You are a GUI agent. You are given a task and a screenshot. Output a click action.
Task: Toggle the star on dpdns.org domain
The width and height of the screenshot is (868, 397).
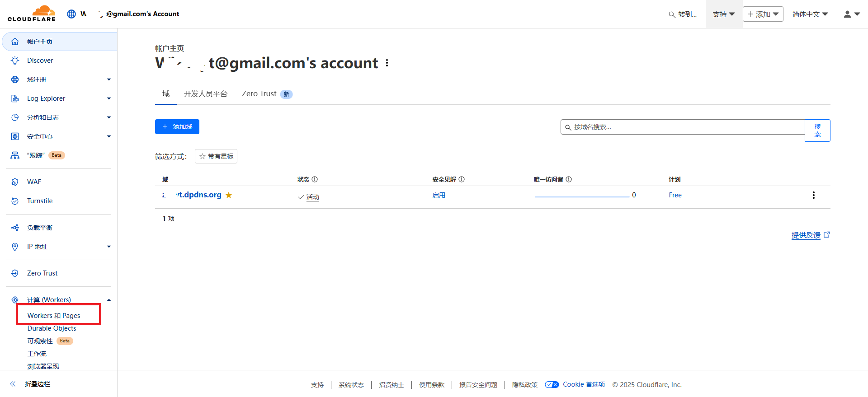[229, 195]
